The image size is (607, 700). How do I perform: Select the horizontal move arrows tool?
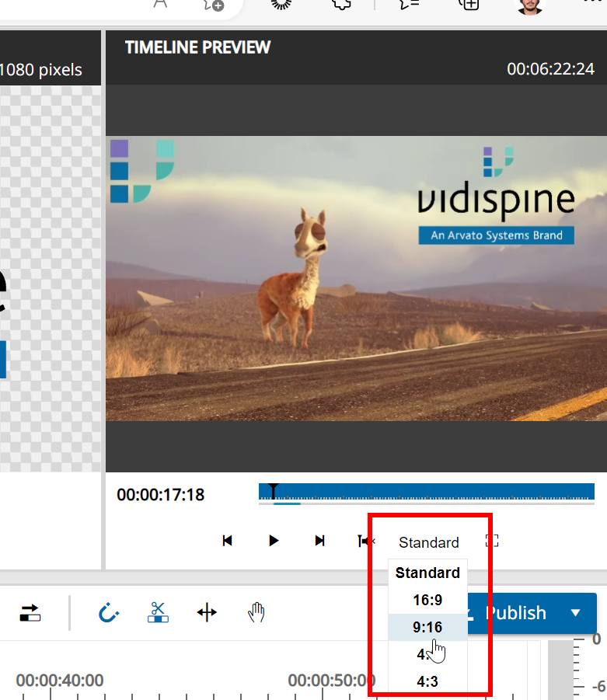tap(207, 613)
